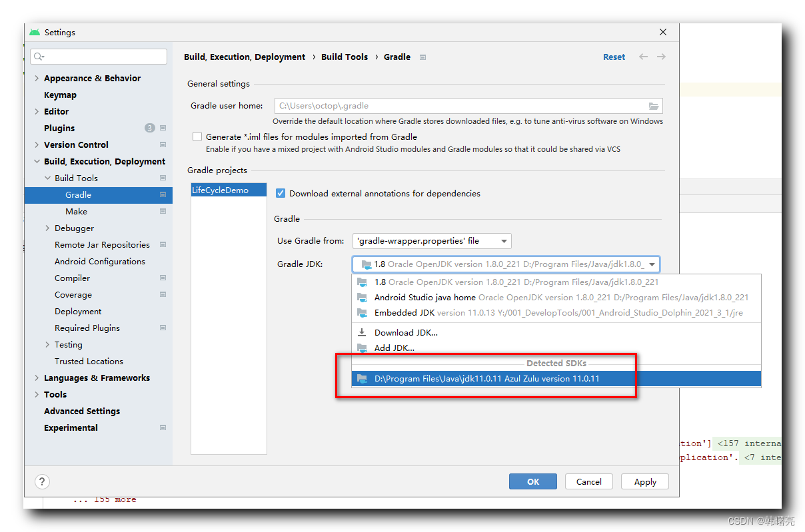Click the small settings icon beside Gradle entry

tap(162, 194)
